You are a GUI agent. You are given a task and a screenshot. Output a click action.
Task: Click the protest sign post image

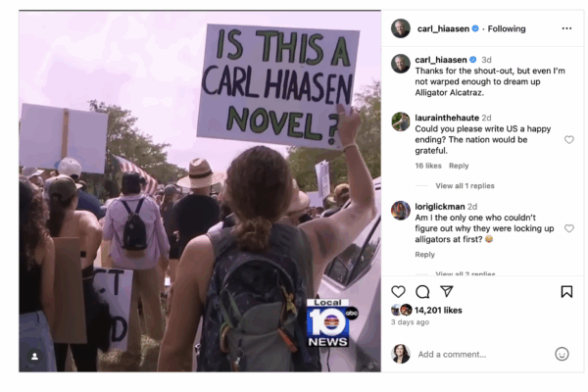click(x=200, y=191)
